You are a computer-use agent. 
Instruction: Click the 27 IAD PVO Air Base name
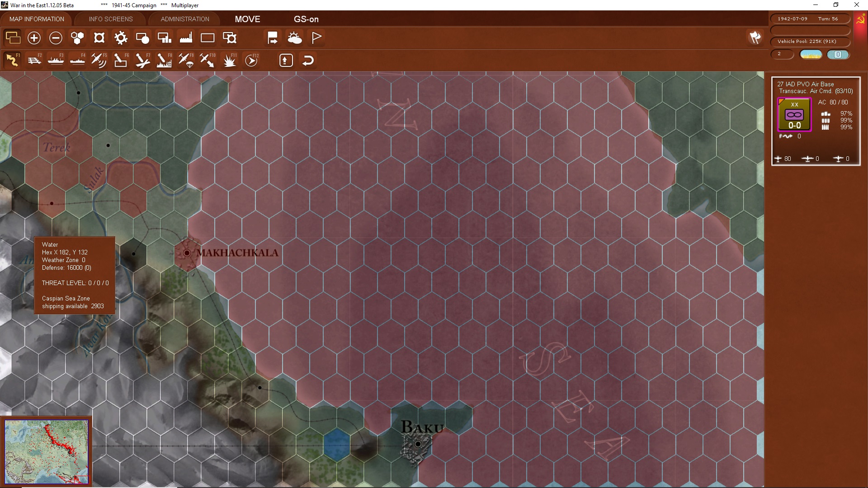click(805, 84)
